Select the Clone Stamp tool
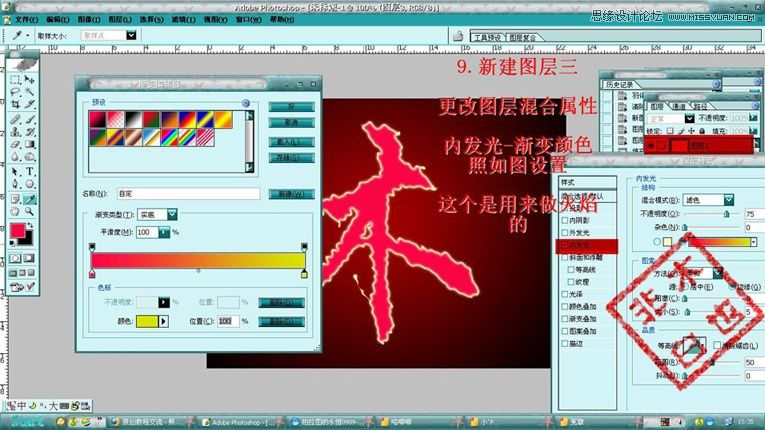Viewport: 765px width, 430px height. pyautogui.click(x=15, y=132)
